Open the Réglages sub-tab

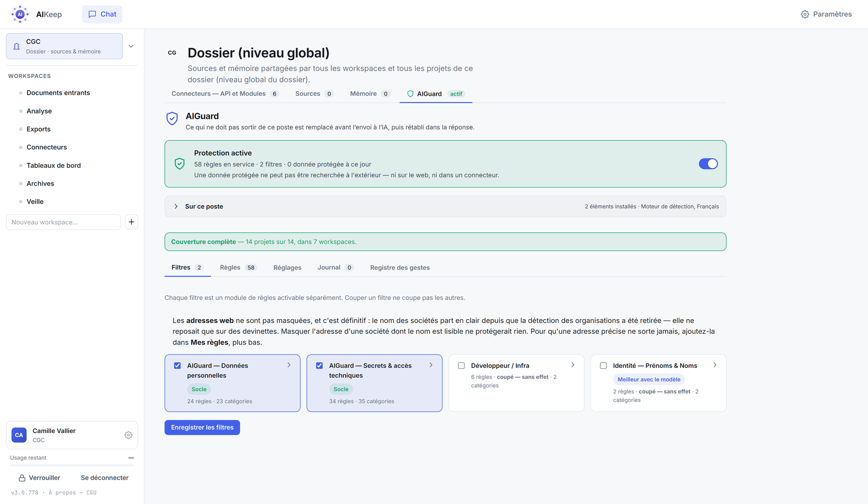coord(288,268)
